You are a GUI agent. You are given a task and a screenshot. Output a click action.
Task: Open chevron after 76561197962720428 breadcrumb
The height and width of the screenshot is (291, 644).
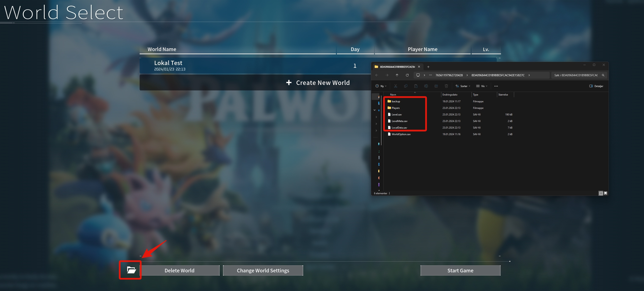coord(467,75)
